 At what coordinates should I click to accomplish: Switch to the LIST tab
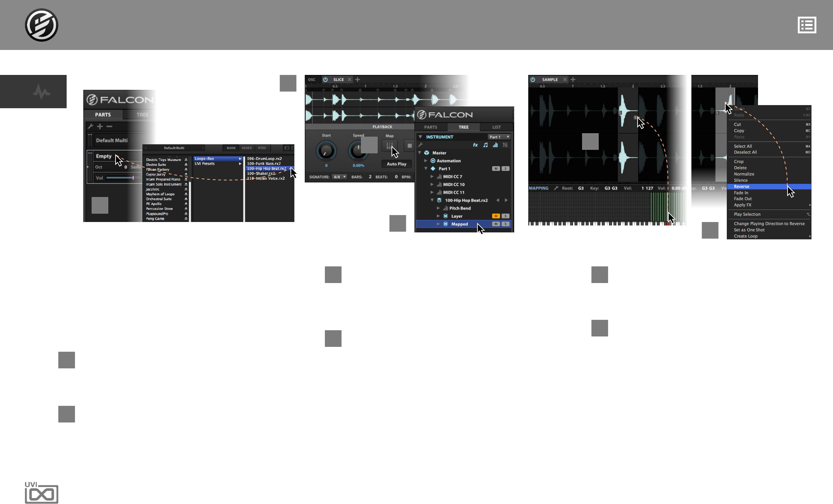click(x=496, y=127)
